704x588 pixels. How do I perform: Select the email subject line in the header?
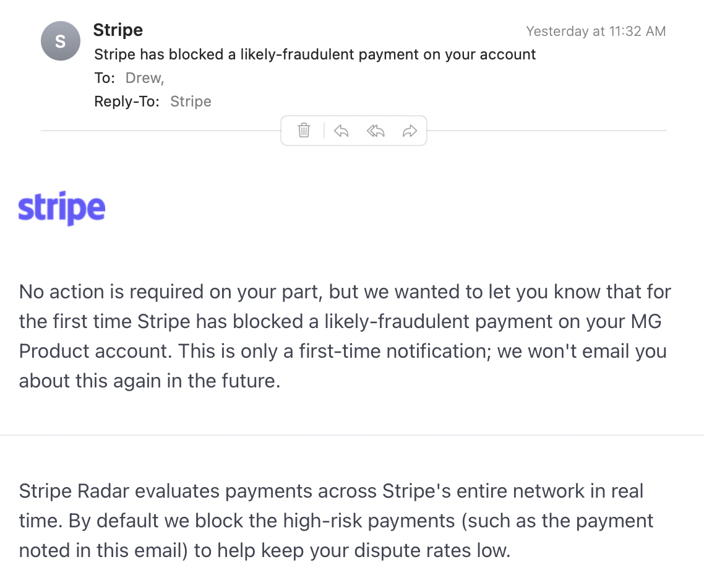315,54
